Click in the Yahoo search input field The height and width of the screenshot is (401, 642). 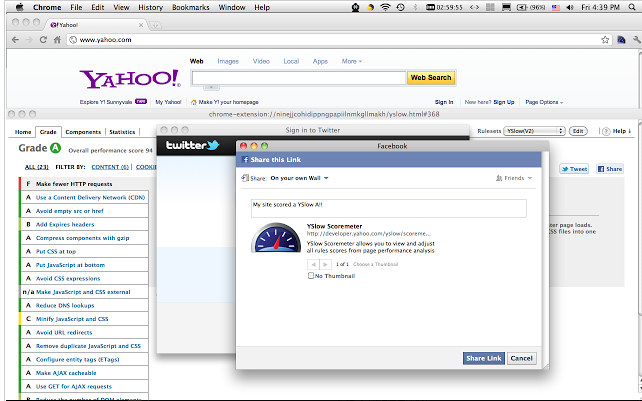point(298,77)
